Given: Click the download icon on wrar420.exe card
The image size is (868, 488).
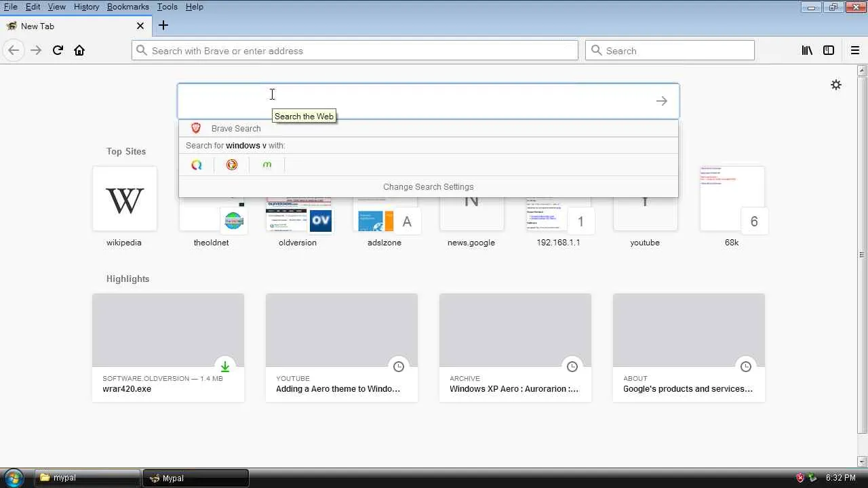Looking at the screenshot, I should (225, 367).
